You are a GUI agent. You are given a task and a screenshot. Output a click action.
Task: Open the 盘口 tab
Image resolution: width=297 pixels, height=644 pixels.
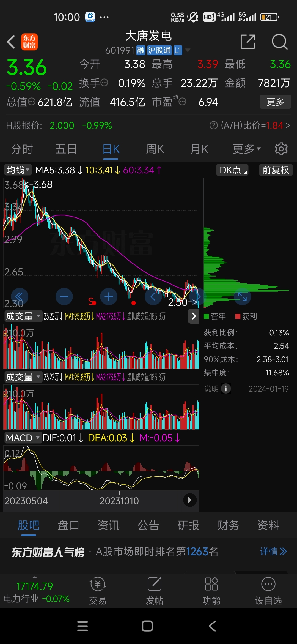click(68, 525)
